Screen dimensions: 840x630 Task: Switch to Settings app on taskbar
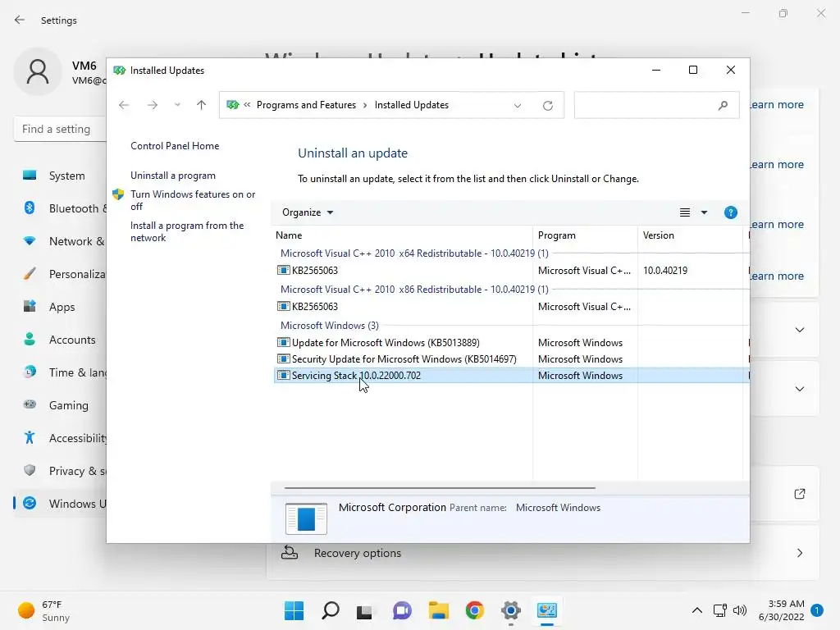(x=511, y=610)
